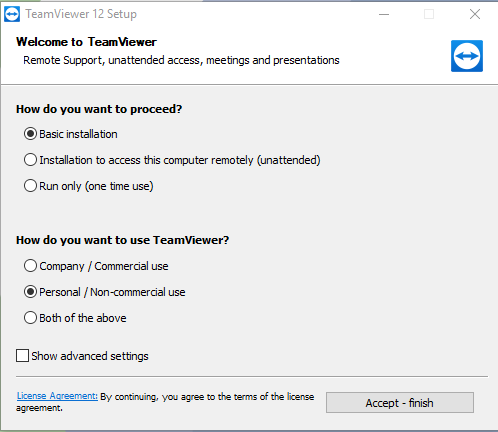Click the 'By continuing, you agree' license notice text
Viewport: 498px width, 432px height.
(x=165, y=402)
